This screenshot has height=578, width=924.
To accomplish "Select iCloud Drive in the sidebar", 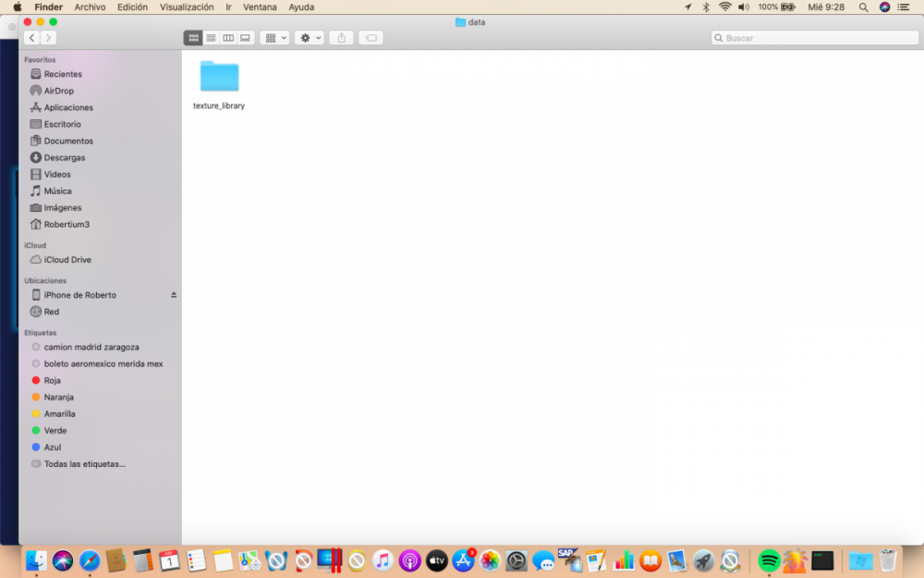I will 67,260.
